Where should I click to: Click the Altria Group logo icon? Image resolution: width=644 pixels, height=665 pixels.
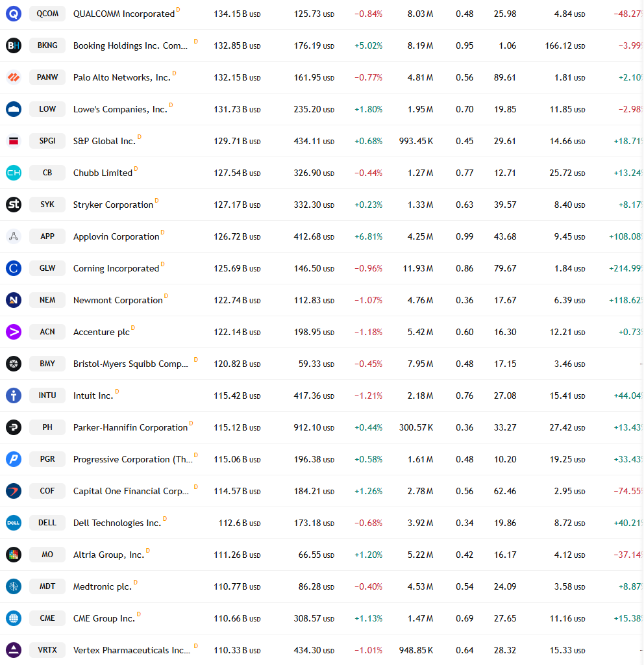pyautogui.click(x=14, y=555)
